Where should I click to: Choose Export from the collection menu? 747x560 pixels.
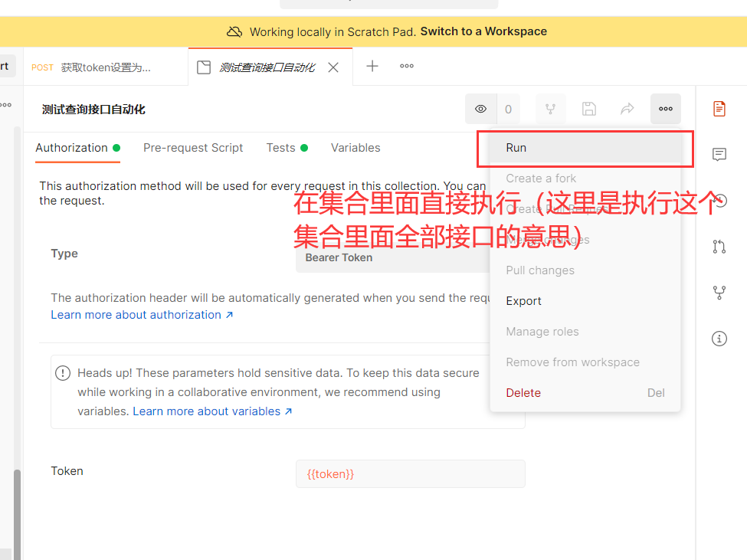pyautogui.click(x=585, y=301)
